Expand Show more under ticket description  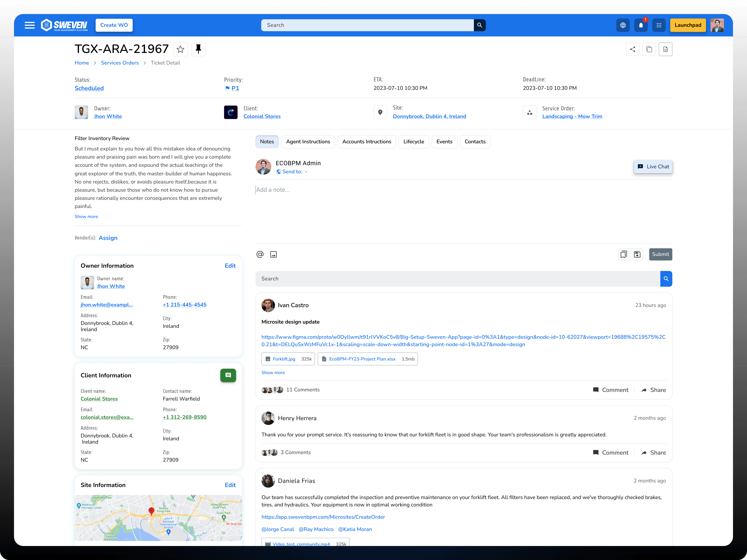pos(86,217)
